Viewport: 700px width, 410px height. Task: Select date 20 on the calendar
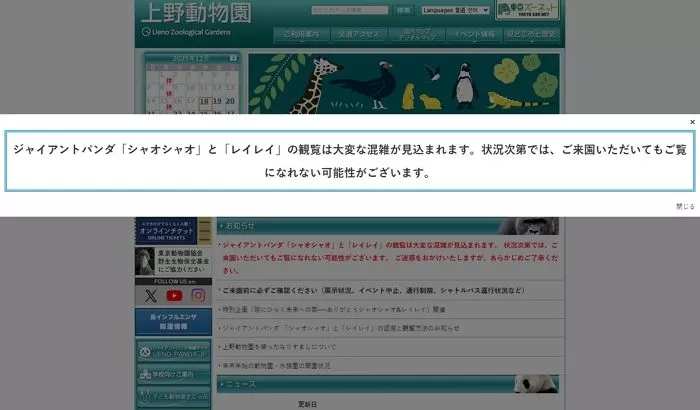pyautogui.click(x=230, y=101)
